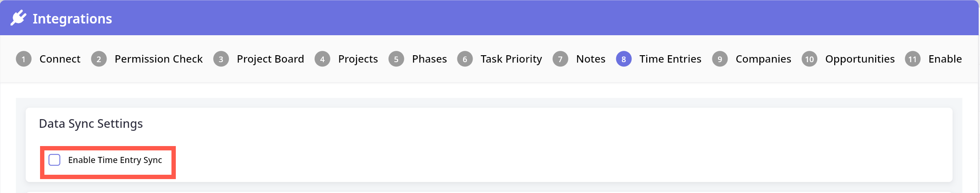Image resolution: width=980 pixels, height=193 pixels.
Task: Select the Time Entries step label
Action: pos(670,59)
